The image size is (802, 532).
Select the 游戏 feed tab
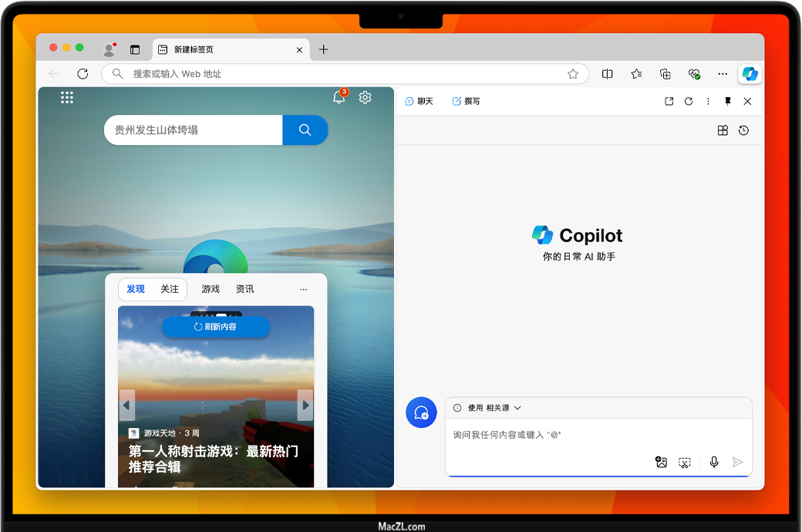point(211,289)
